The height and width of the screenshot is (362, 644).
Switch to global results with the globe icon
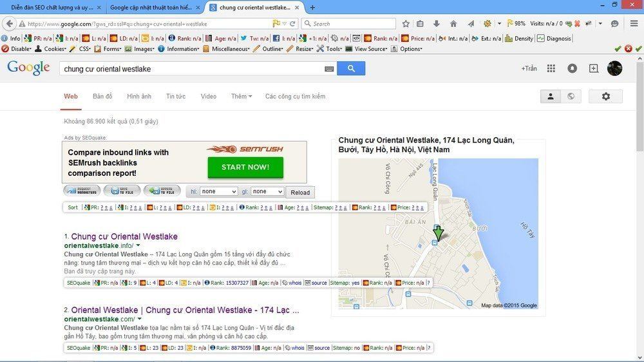pos(571,96)
